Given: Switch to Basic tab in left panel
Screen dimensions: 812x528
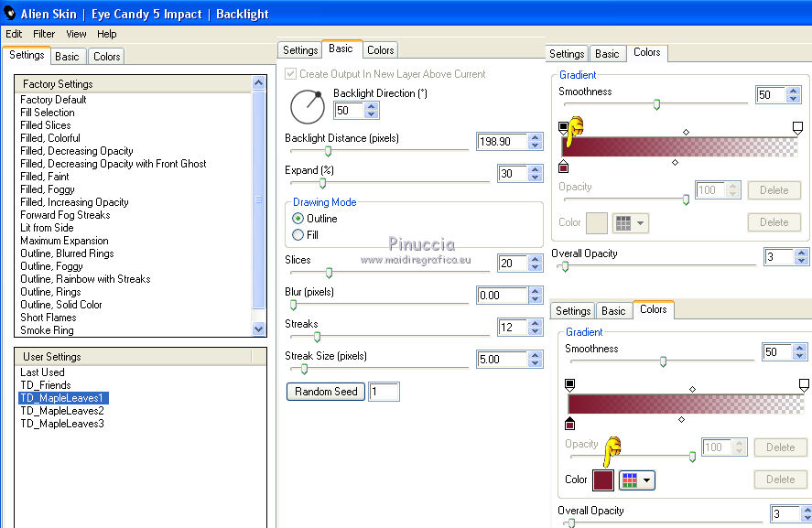Looking at the screenshot, I should point(68,57).
